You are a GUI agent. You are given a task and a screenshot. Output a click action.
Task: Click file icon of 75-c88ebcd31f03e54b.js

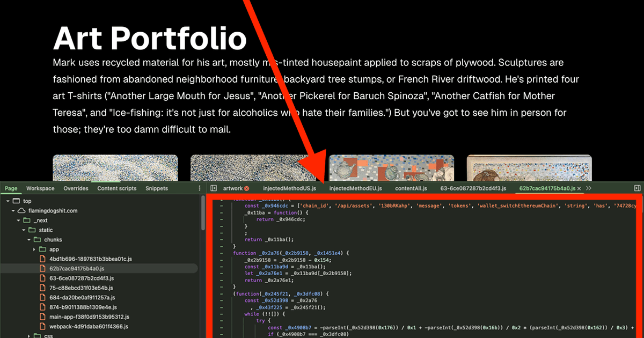pyautogui.click(x=43, y=288)
